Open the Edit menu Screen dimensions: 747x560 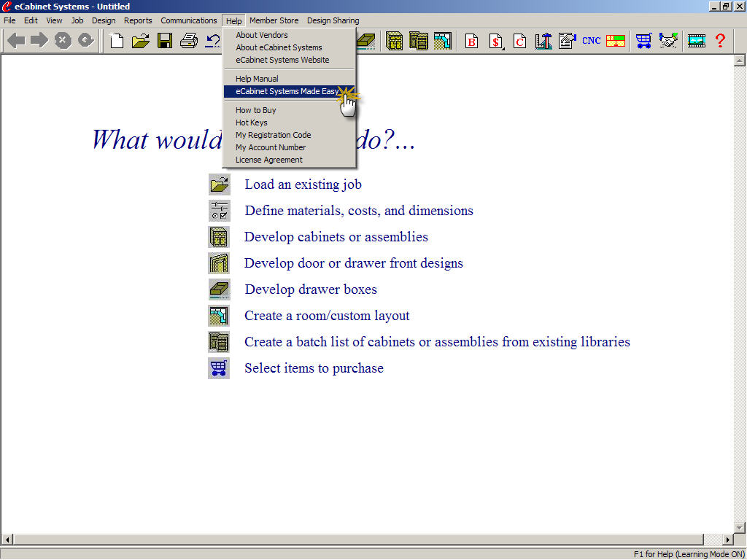31,20
